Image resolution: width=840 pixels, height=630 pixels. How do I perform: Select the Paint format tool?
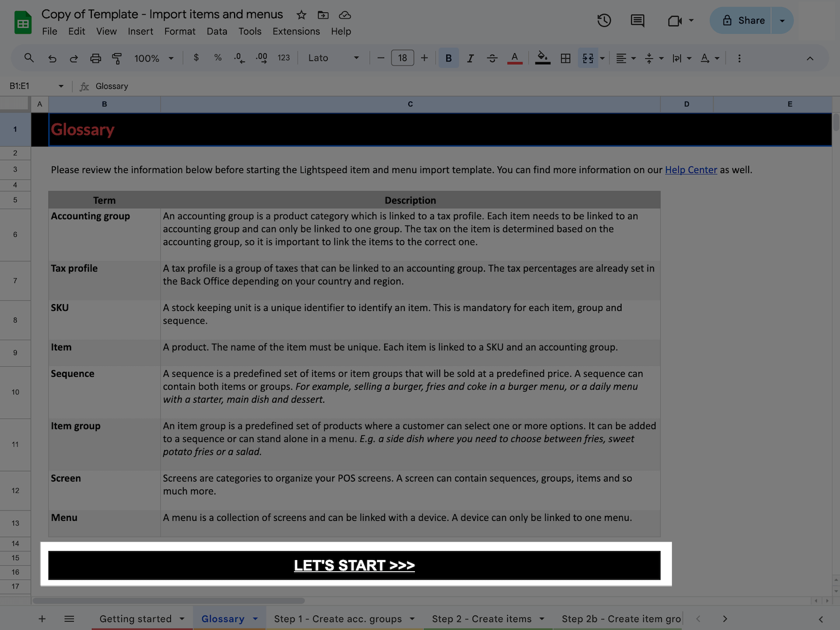coord(117,58)
